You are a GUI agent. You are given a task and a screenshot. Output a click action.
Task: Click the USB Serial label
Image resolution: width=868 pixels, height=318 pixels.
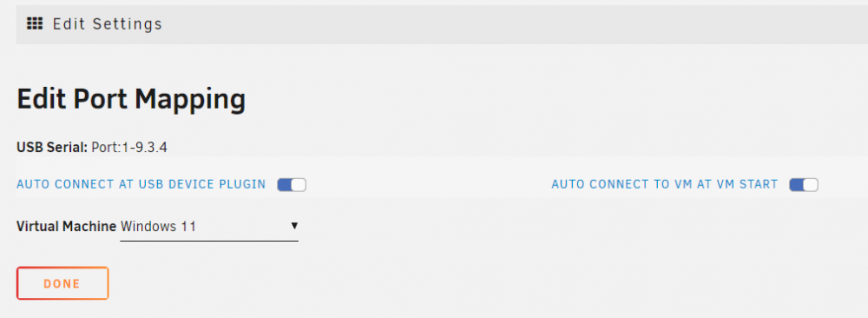pos(52,148)
